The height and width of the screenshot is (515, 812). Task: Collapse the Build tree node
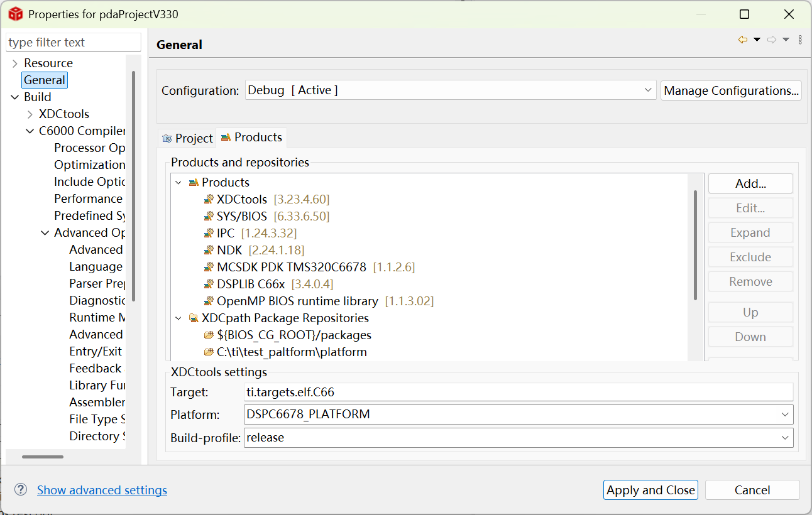coord(15,97)
